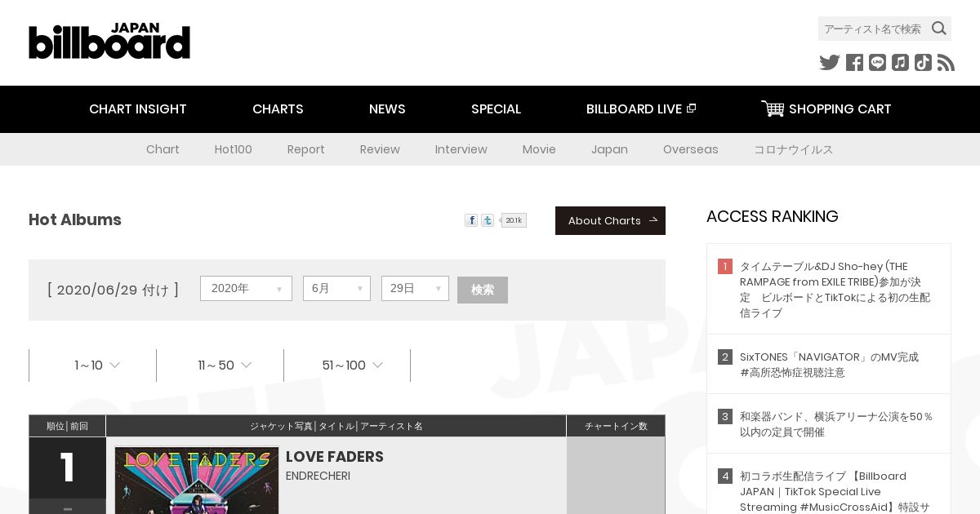Click the 順位|前回 column header
Screen dimensions: 980x514
click(x=68, y=426)
